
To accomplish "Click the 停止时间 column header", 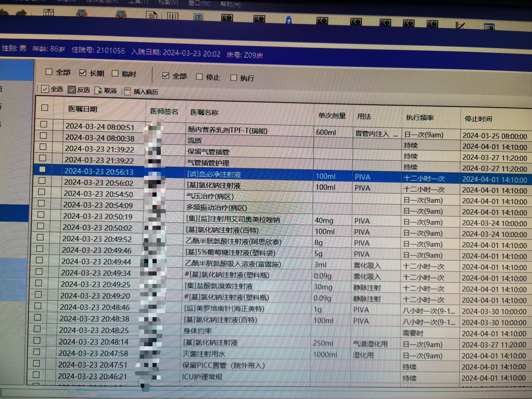I will point(478,119).
